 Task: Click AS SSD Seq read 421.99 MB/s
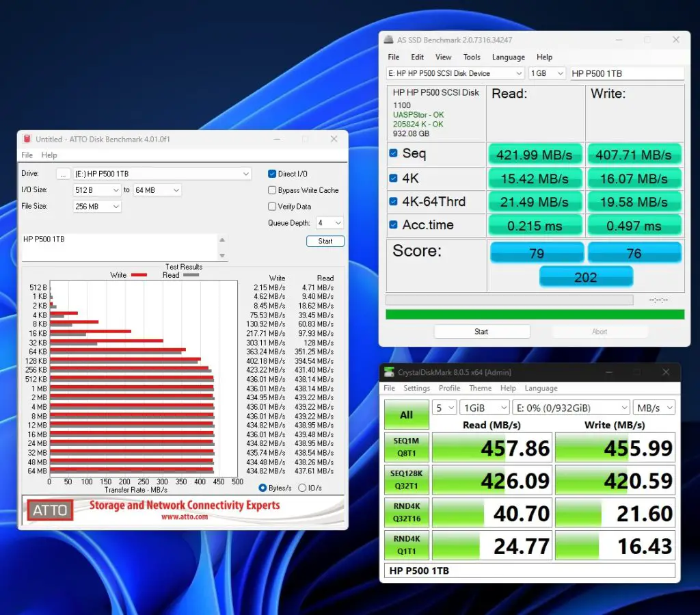pos(535,155)
